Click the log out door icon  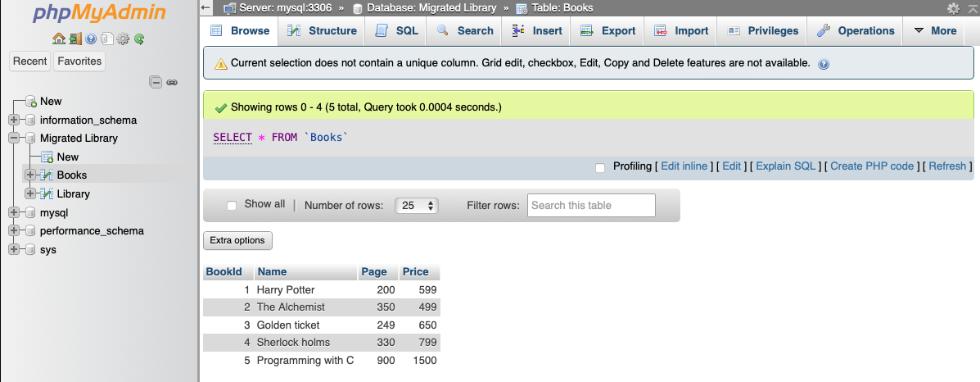[75, 39]
